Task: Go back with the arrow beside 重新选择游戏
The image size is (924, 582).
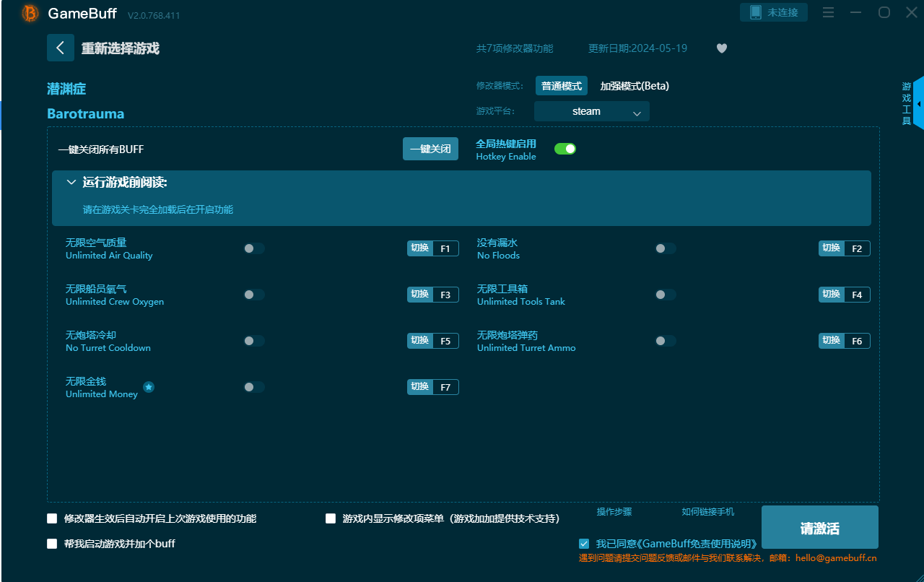Action: (61, 48)
